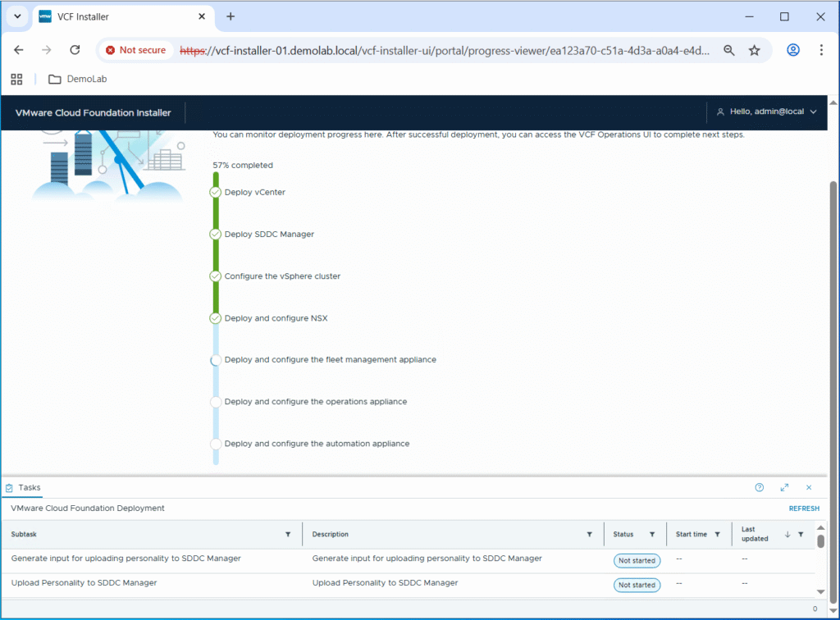Click the Status column header
The height and width of the screenshot is (620, 840).
pos(623,535)
